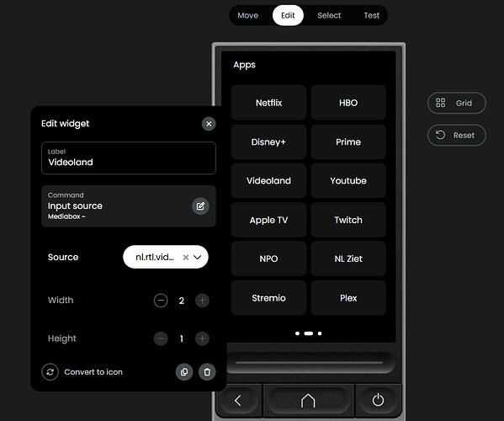Reset the remote layout
This screenshot has width=504, height=421.
click(x=456, y=135)
